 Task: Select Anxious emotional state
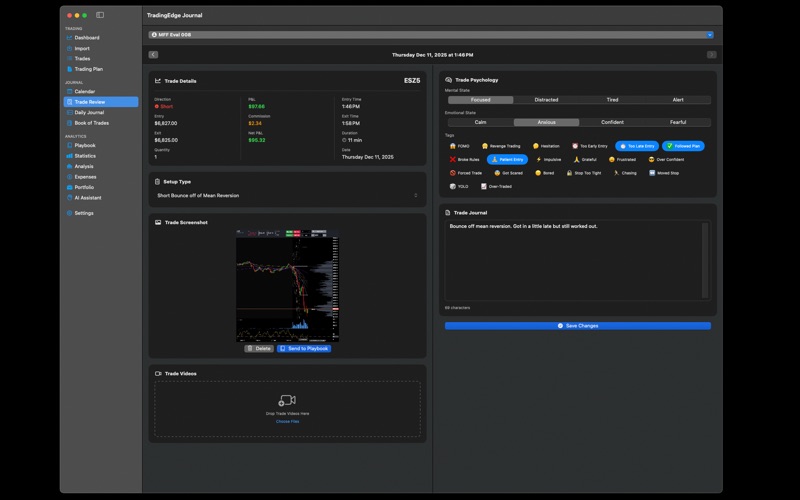[546, 122]
